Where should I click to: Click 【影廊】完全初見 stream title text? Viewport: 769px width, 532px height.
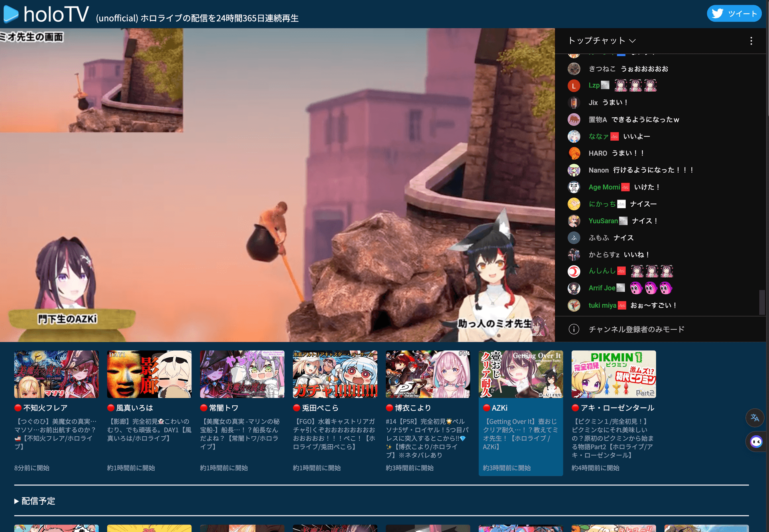tap(149, 430)
